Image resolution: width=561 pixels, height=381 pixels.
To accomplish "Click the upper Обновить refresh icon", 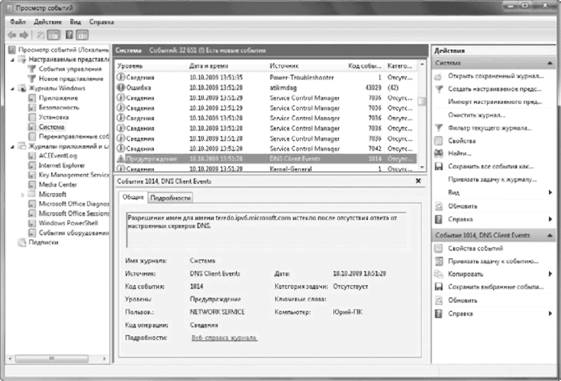I will (x=439, y=206).
